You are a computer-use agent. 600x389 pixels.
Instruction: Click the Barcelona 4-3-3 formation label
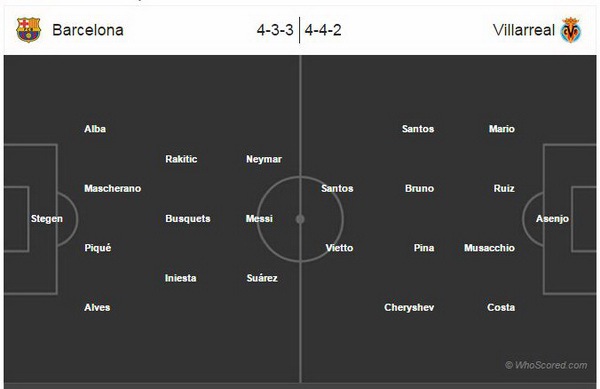pyautogui.click(x=275, y=30)
